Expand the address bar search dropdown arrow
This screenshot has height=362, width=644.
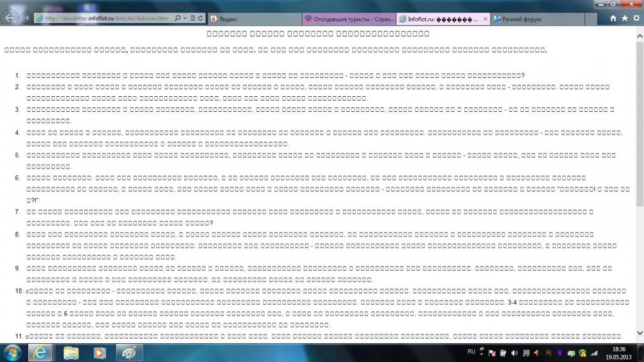(x=185, y=19)
